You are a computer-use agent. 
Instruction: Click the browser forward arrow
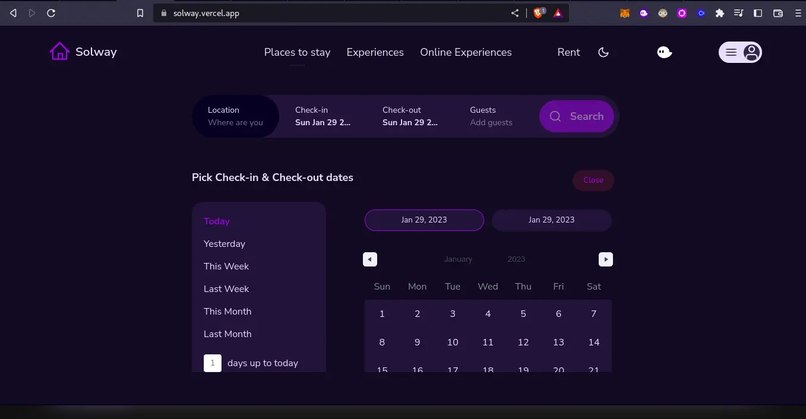[32, 13]
